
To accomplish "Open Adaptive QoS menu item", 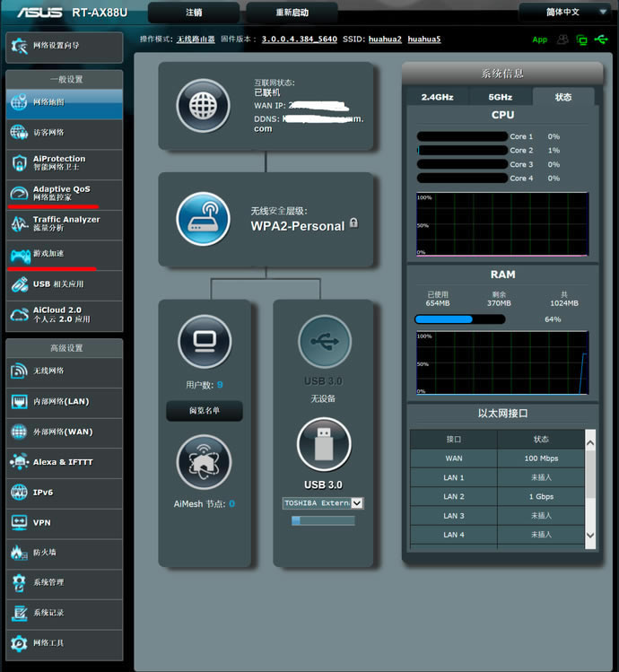I will (x=64, y=192).
